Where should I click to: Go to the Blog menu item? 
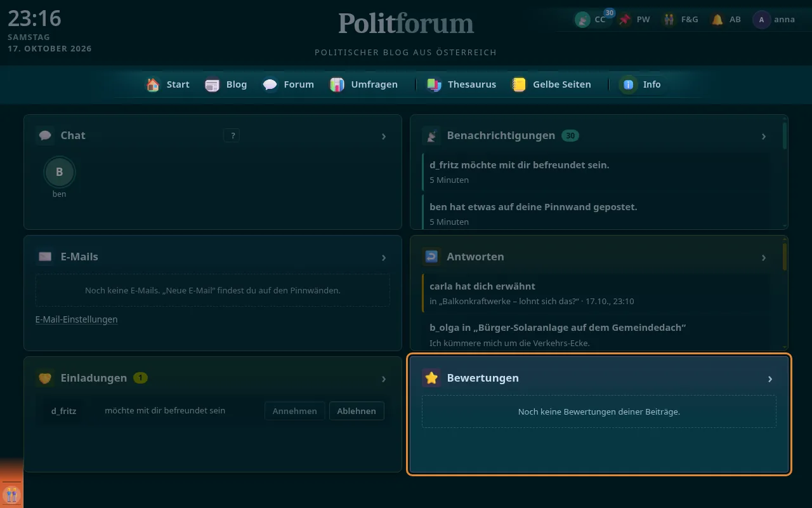coord(226,84)
